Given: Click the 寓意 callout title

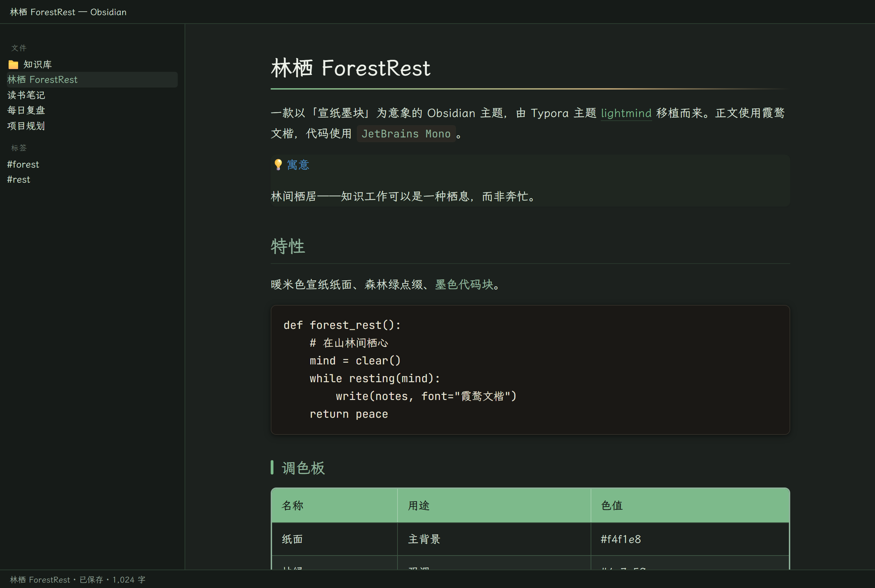Looking at the screenshot, I should 298,165.
